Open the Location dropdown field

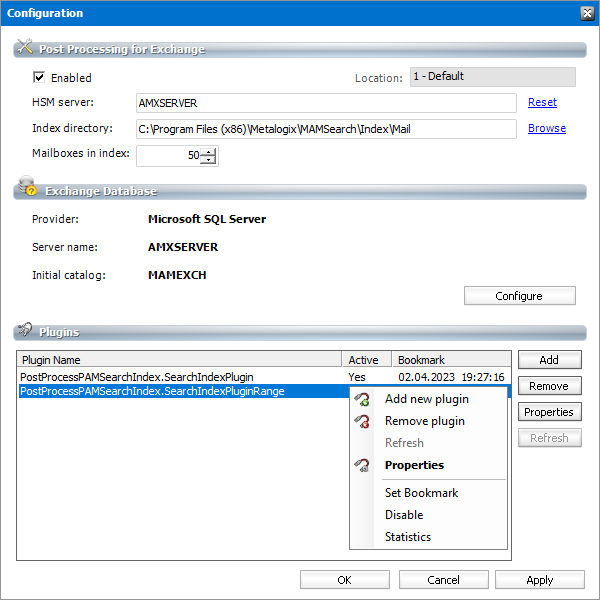pos(492,77)
